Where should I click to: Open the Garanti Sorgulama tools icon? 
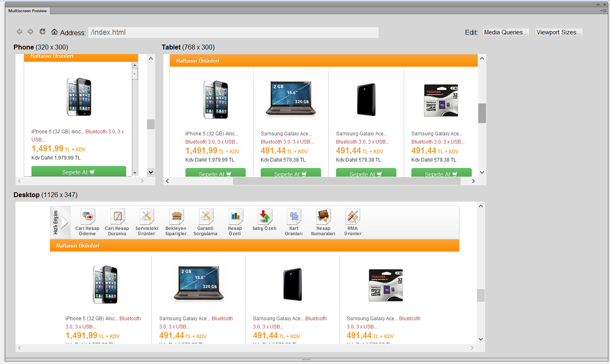click(206, 217)
